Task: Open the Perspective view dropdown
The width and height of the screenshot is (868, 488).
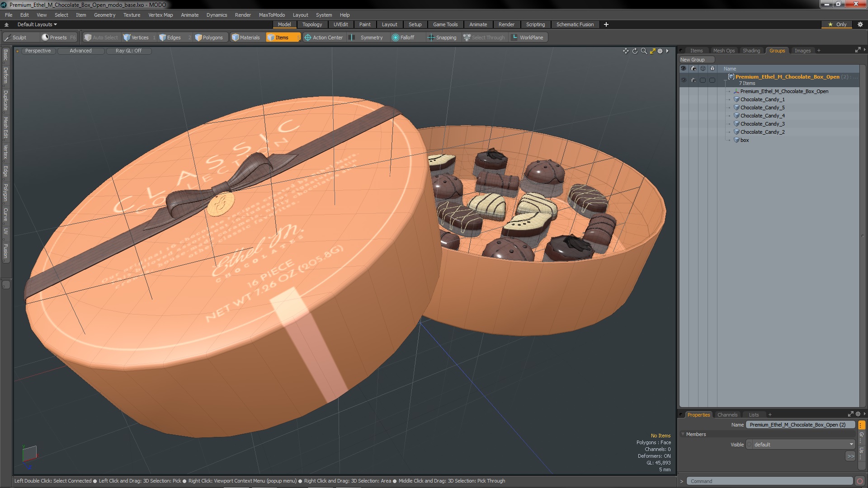Action: tap(38, 51)
